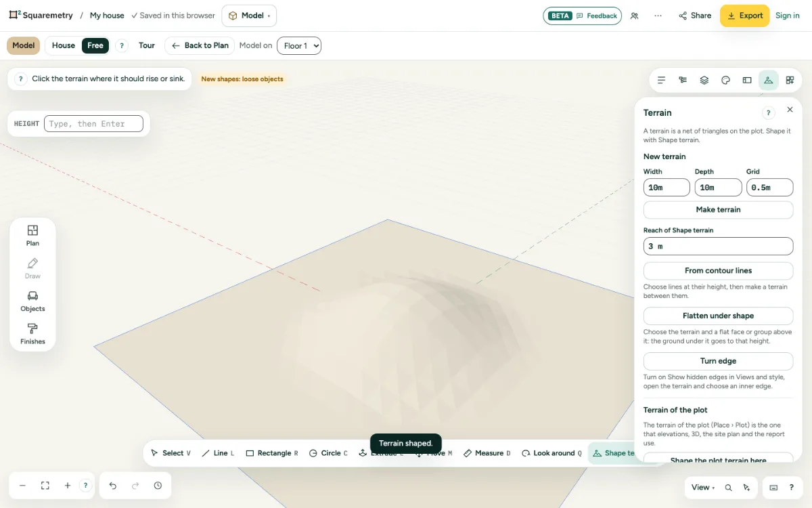
Task: Choose the Line tool
Action: [218, 453]
